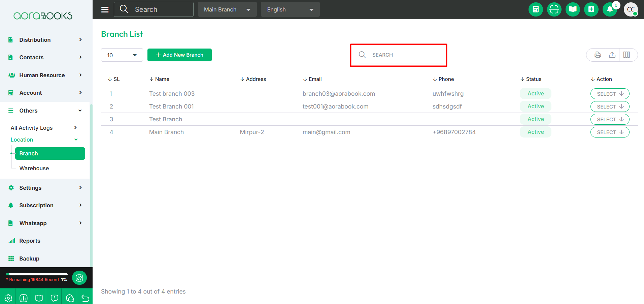644x304 pixels.
Task: Open the calculator icon in top bar
Action: tap(536, 9)
